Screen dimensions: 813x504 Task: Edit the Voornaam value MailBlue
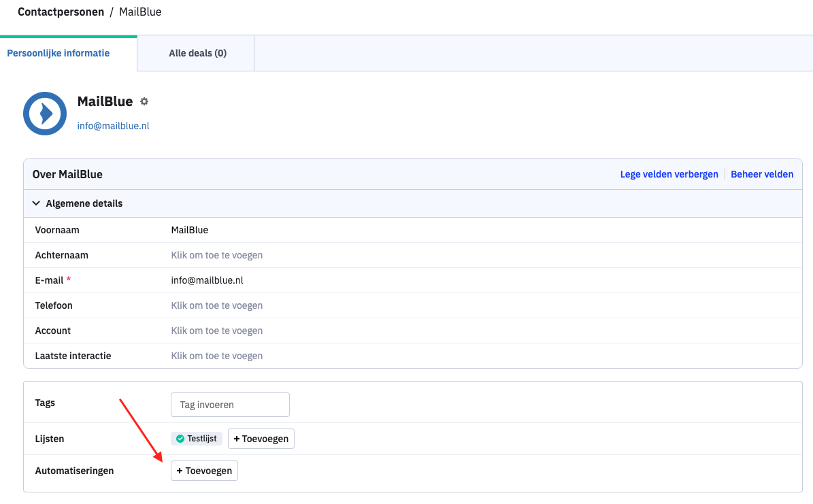tap(190, 230)
